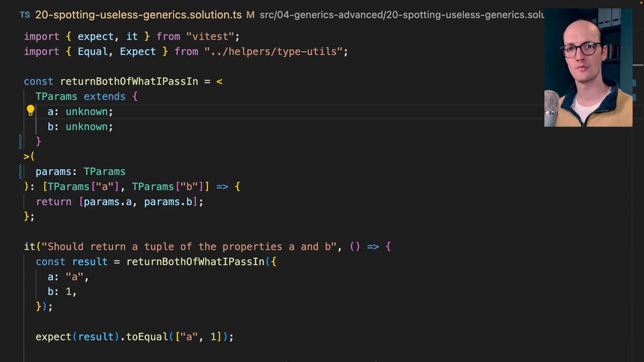Click the gutter change marker beside the closing brace
The width and height of the screenshot is (644, 362).
point(21,141)
